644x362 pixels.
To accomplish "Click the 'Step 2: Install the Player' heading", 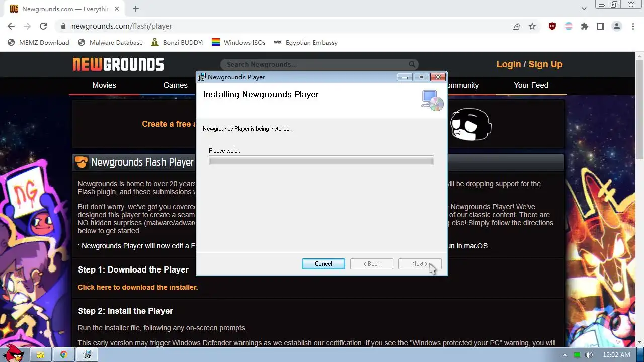I will tap(125, 311).
